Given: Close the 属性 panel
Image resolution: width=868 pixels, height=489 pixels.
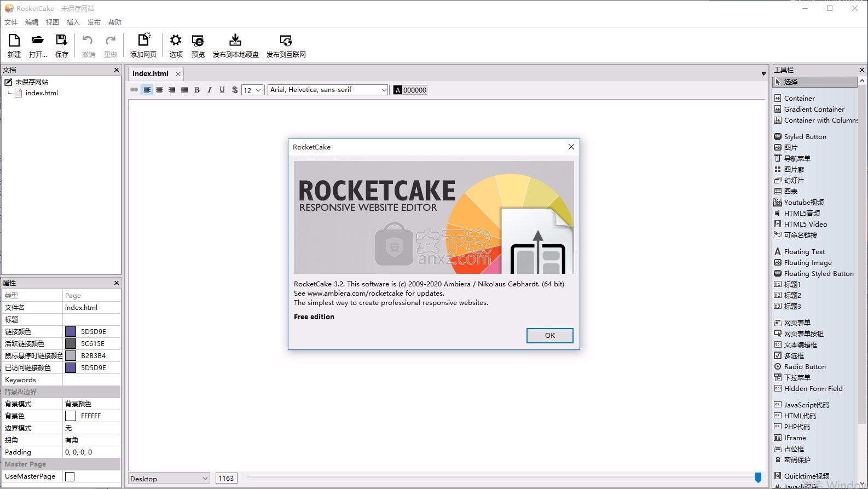Looking at the screenshot, I should pyautogui.click(x=116, y=283).
